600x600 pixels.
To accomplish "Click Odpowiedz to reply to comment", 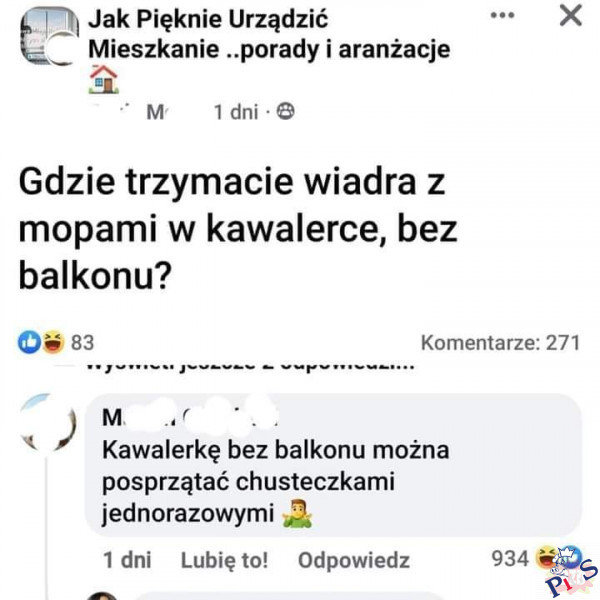I will tap(354, 561).
